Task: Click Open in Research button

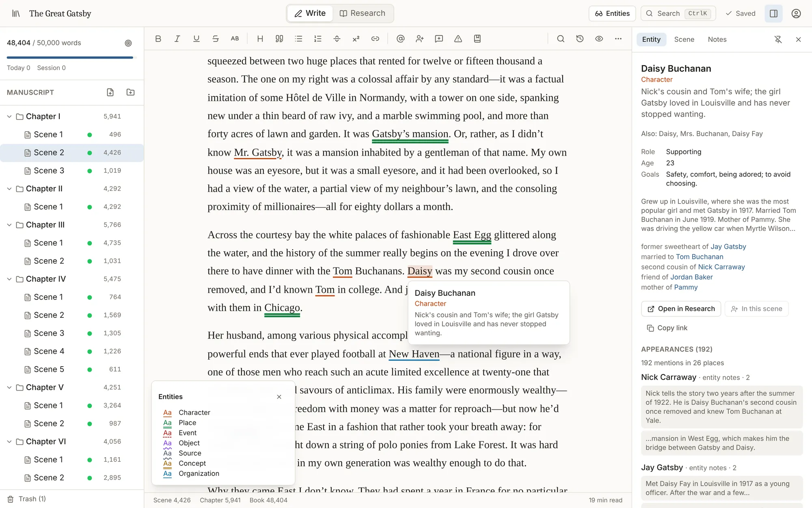Action: click(681, 309)
